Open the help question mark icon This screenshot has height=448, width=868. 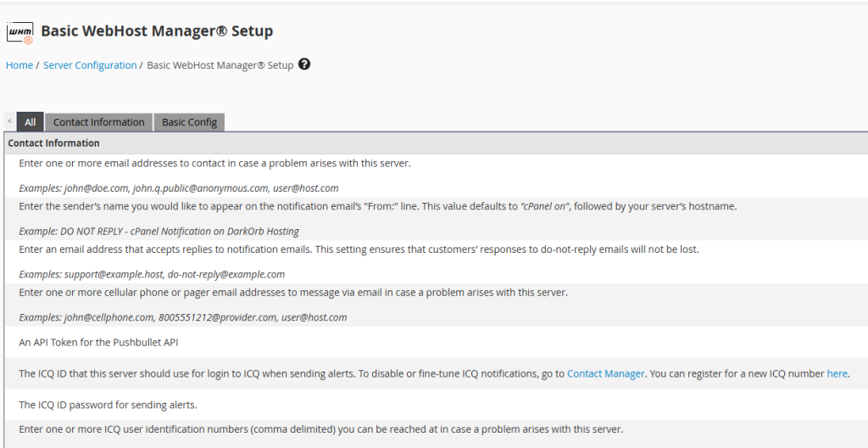pos(304,64)
